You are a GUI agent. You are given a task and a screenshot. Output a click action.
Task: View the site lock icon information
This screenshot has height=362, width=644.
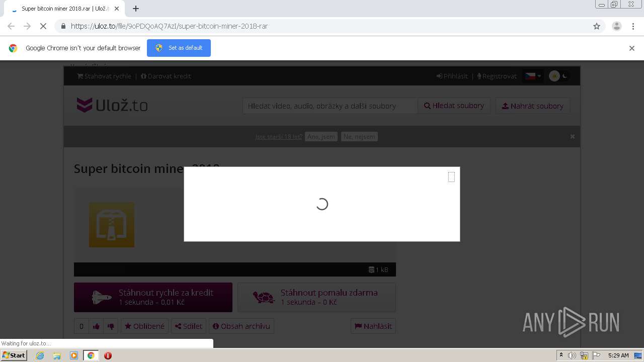point(63,26)
